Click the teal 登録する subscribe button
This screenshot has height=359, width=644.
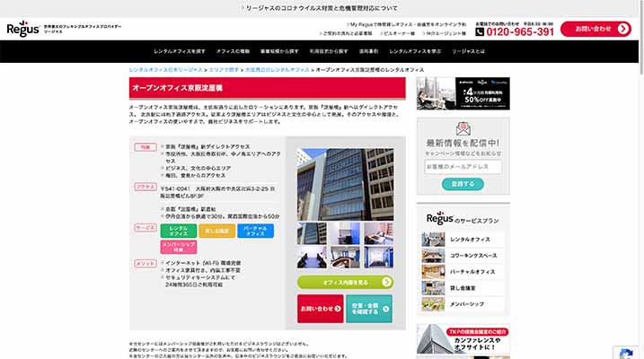pyautogui.click(x=463, y=184)
